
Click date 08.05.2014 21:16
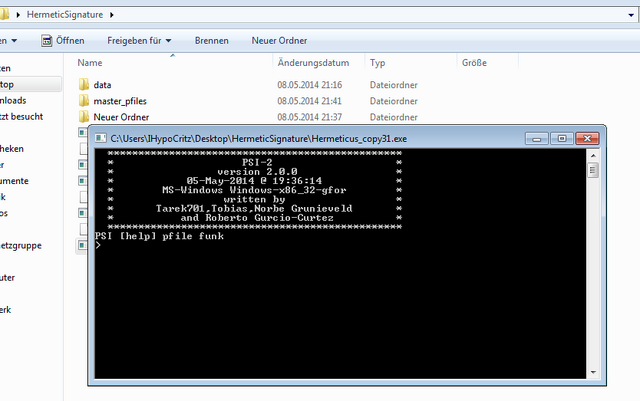309,85
